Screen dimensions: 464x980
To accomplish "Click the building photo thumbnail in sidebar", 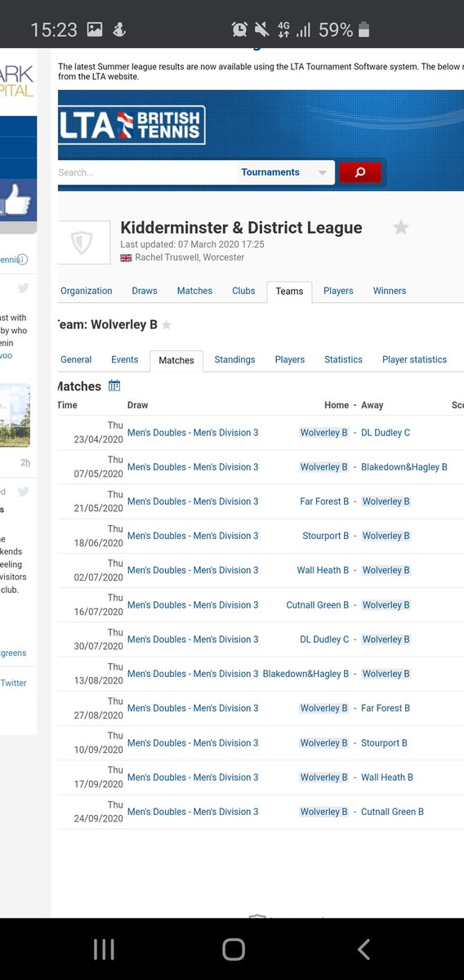I will tap(15, 416).
